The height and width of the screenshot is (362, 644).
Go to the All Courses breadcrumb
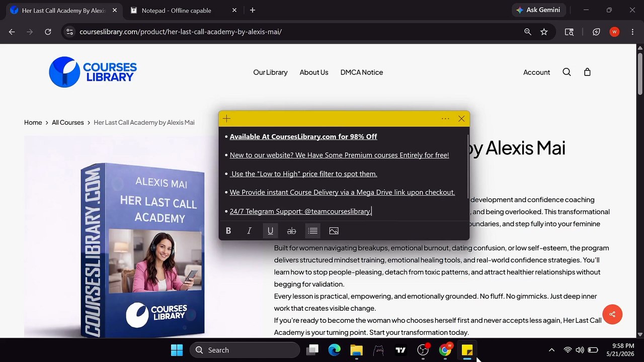point(68,123)
